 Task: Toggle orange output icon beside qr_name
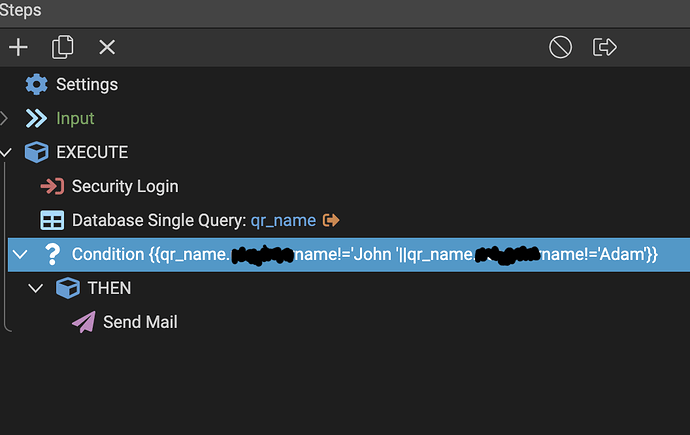(x=331, y=220)
